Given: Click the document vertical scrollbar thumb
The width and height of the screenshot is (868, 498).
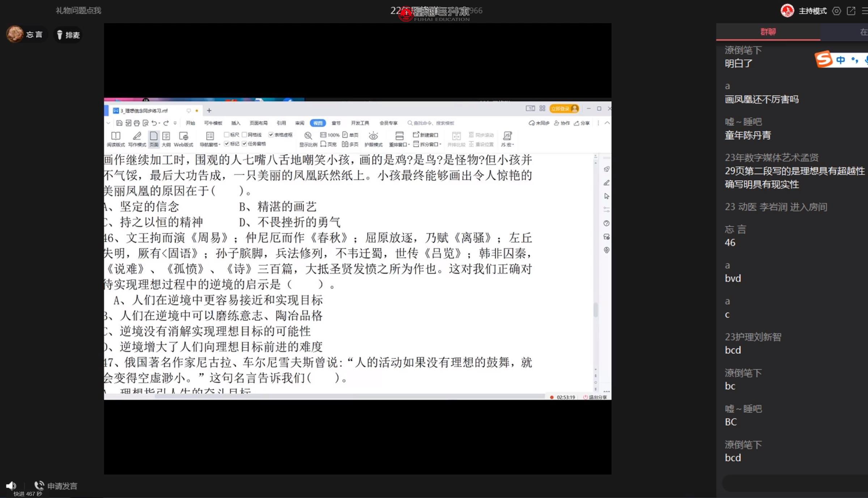Looking at the screenshot, I should tap(596, 310).
